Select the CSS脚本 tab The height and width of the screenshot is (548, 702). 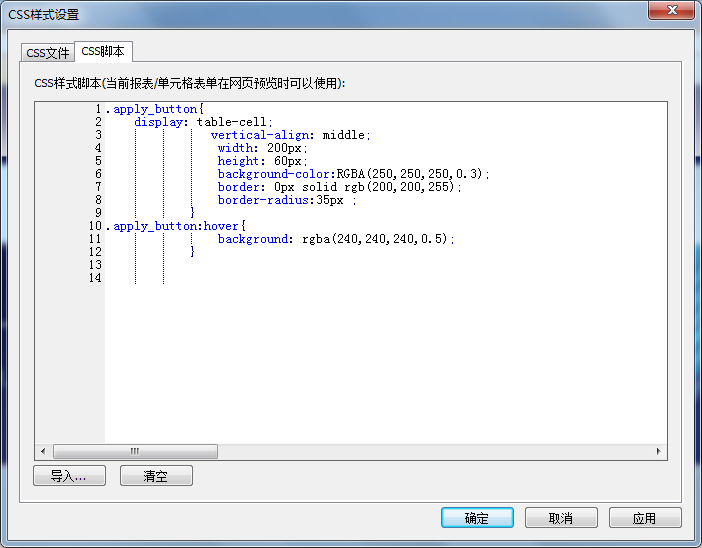[103, 51]
